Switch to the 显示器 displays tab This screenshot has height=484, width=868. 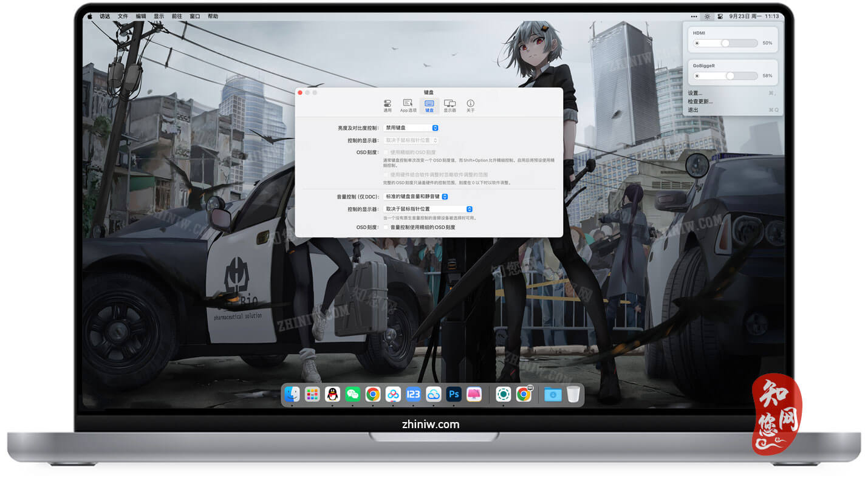[449, 106]
